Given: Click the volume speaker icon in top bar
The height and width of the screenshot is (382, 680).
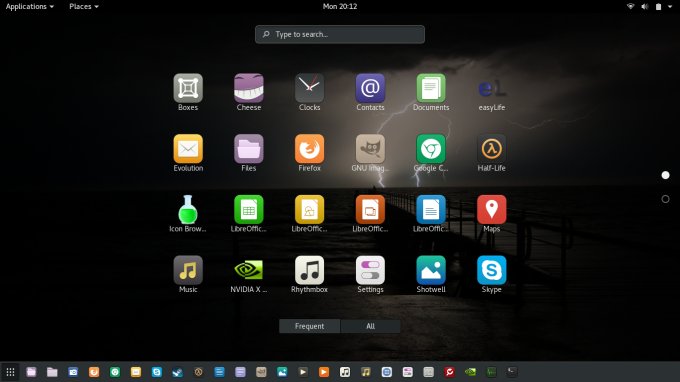Looking at the screenshot, I should tap(644, 7).
